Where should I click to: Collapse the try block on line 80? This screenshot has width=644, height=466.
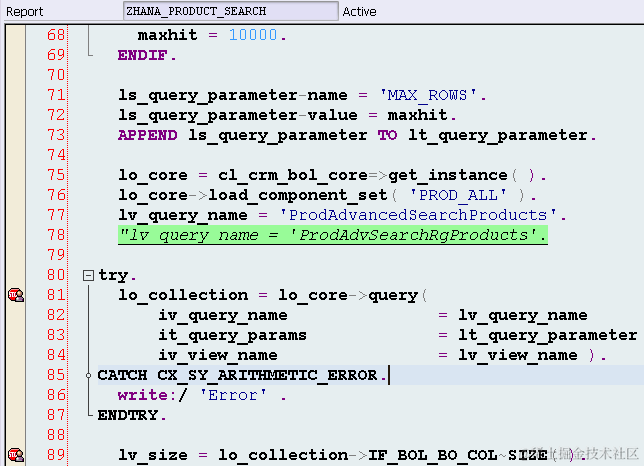coord(88,275)
